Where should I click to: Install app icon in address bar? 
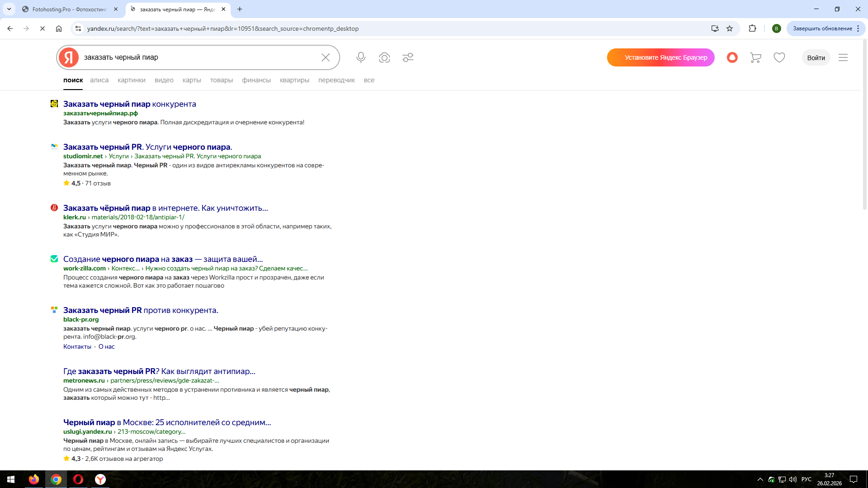[x=715, y=28]
